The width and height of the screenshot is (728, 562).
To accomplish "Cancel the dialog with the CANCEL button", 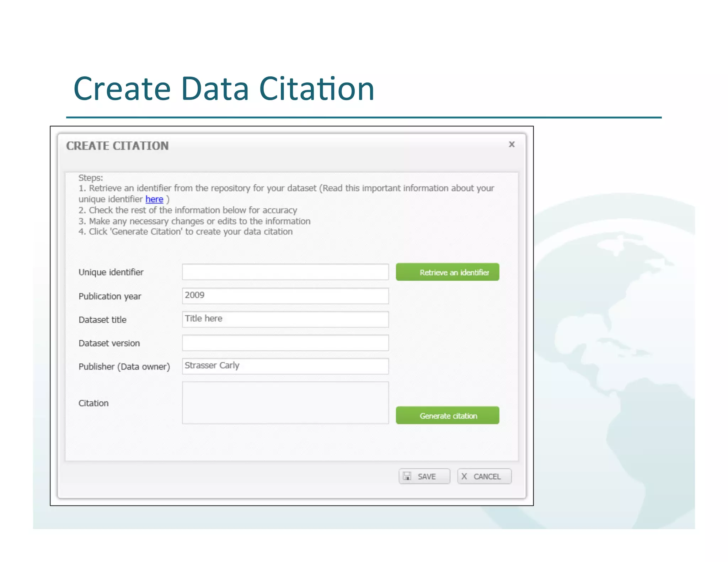I will point(485,476).
